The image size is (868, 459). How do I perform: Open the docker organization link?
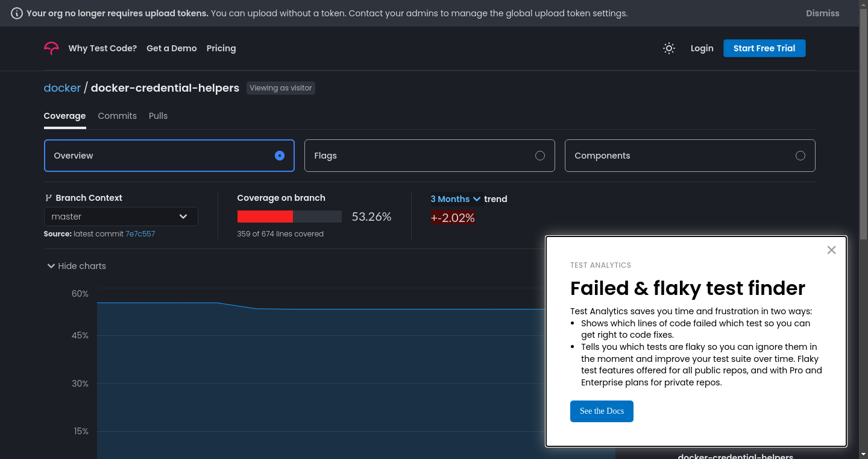62,88
